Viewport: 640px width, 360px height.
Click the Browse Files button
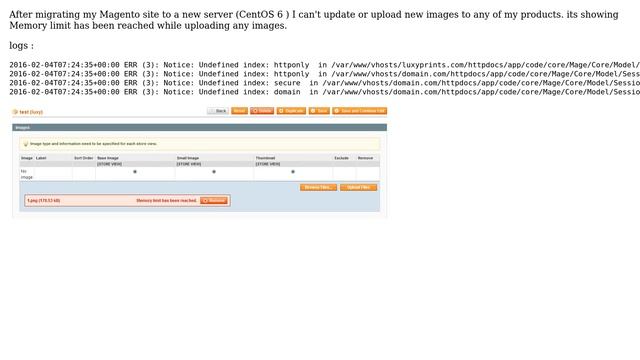pyautogui.click(x=318, y=187)
